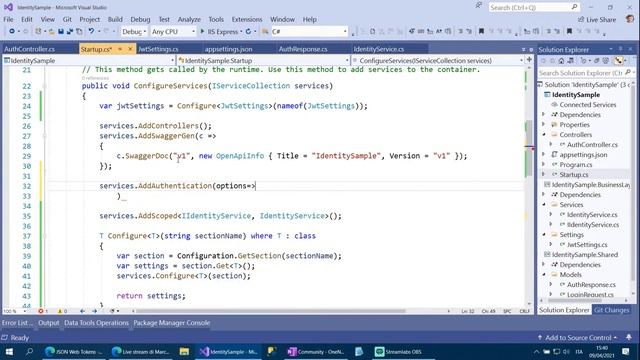Image resolution: width=640 pixels, height=360 pixels.
Task: Collapse the Settings folder in Solution Explorer
Action: 544,235
